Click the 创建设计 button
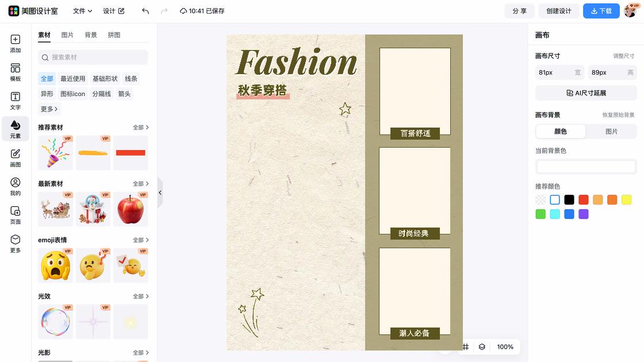This screenshot has height=362, width=644. click(x=558, y=11)
